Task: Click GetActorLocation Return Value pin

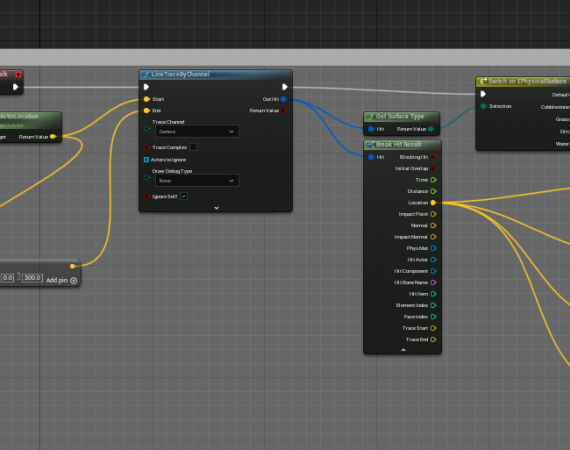Action: click(x=53, y=137)
